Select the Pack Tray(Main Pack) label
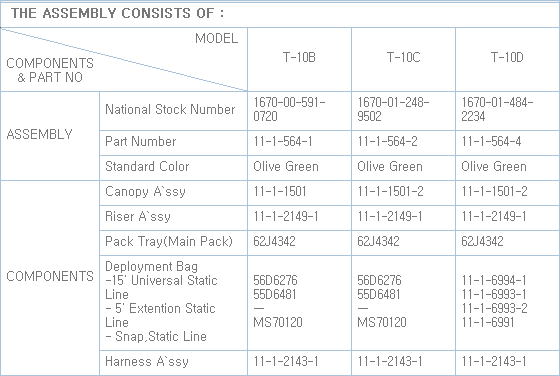560x376 pixels. click(x=169, y=241)
